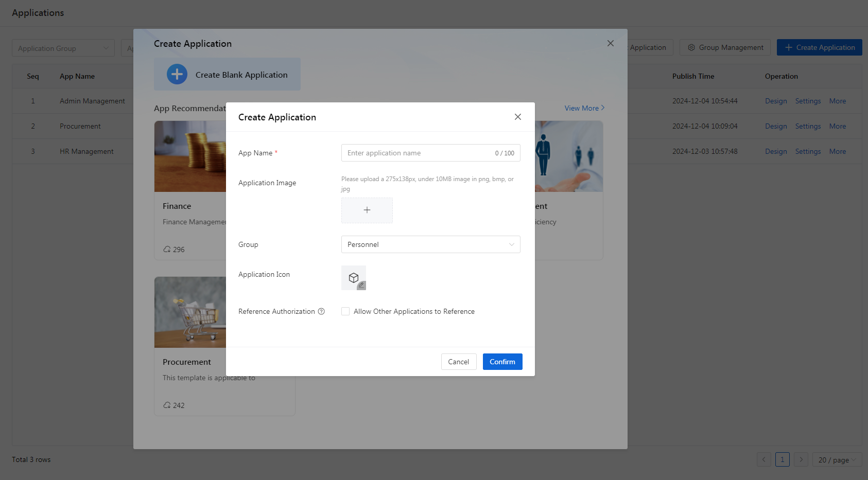Open the 20 / page size dropdown
The height and width of the screenshot is (480, 868).
click(837, 460)
